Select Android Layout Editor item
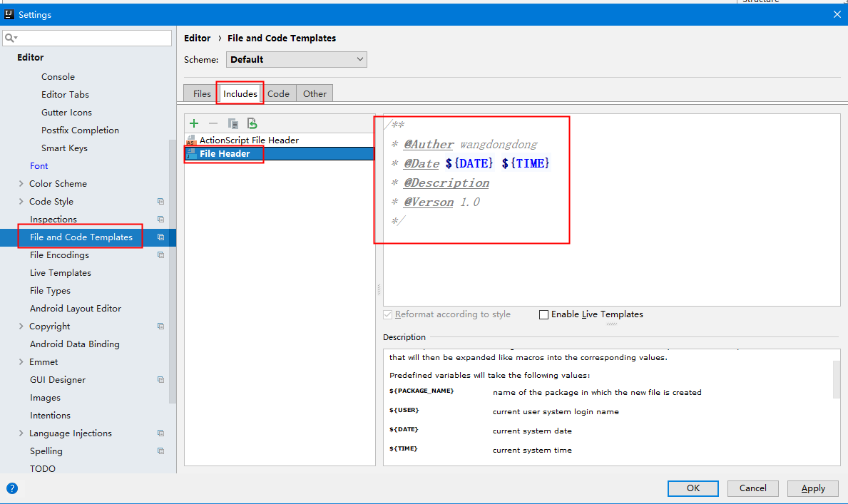The height and width of the screenshot is (504, 848). tap(76, 308)
